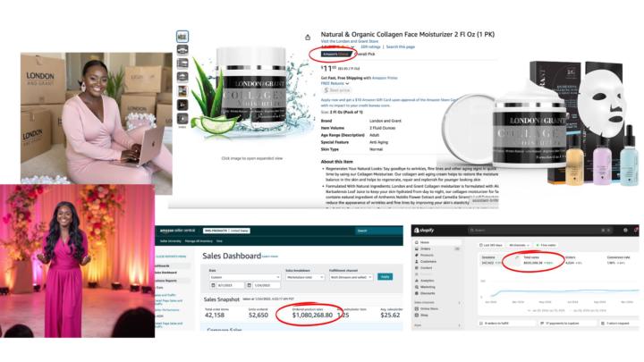Click the start date calendar icon
This screenshot has height=362, width=644.
point(213,285)
